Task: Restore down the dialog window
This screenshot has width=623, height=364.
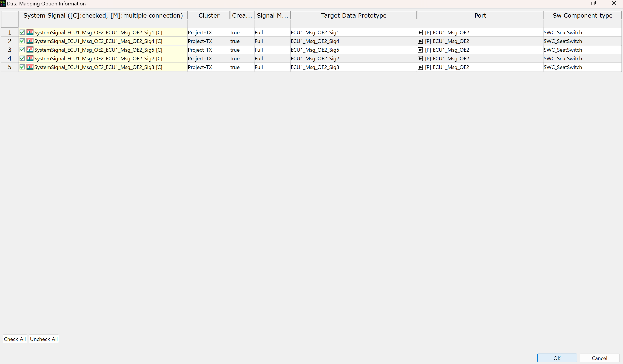Action: 593,3
